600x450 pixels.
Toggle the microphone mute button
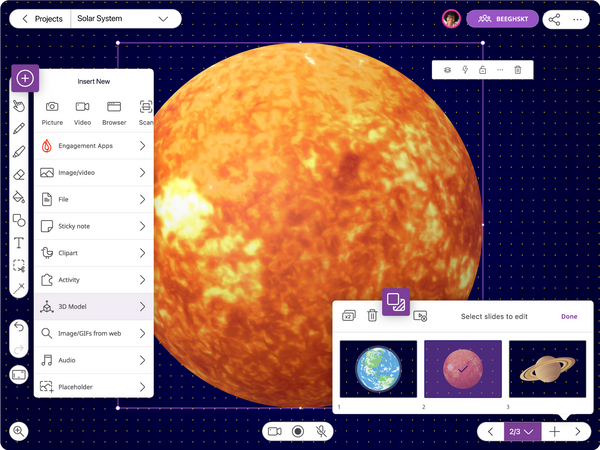[321, 431]
